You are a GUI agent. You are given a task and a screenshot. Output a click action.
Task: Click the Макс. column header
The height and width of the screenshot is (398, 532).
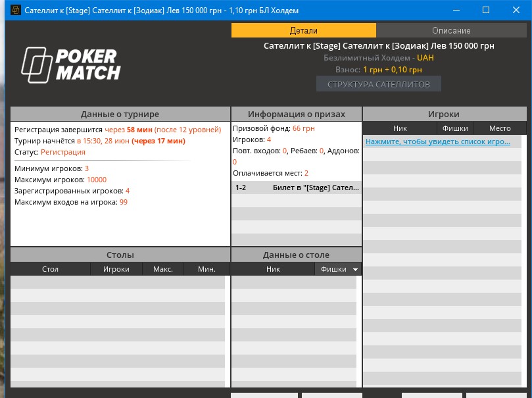tap(163, 269)
